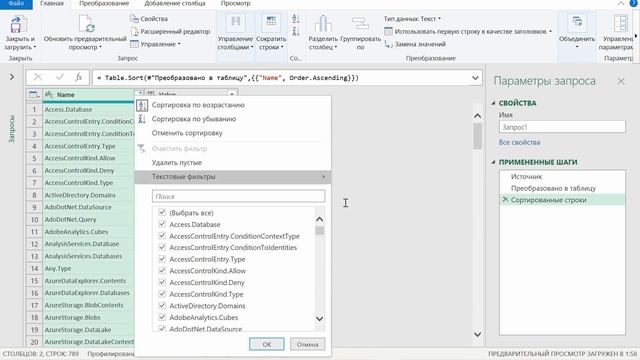
Task: Uncheck AccessControlKind.Allow checkbox
Action: tap(162, 270)
